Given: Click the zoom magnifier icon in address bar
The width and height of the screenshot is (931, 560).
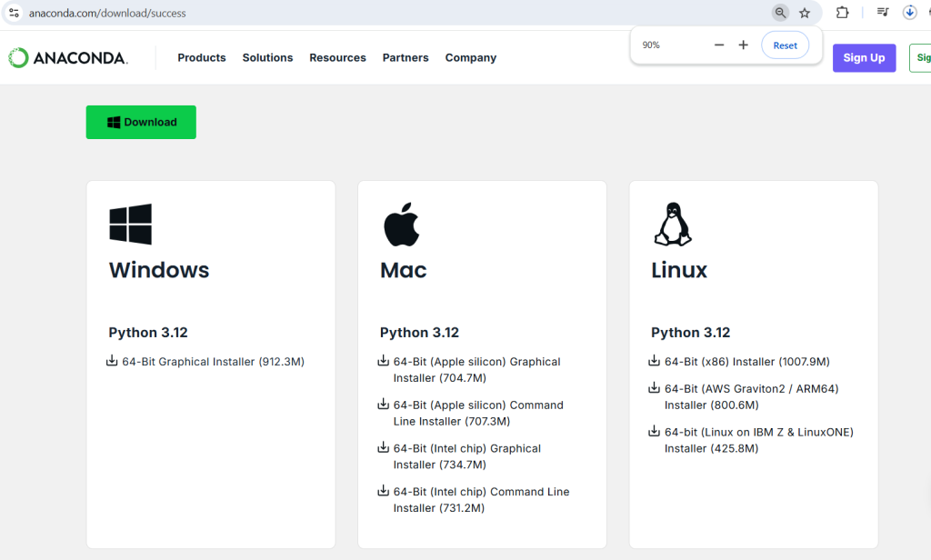Looking at the screenshot, I should 780,13.
